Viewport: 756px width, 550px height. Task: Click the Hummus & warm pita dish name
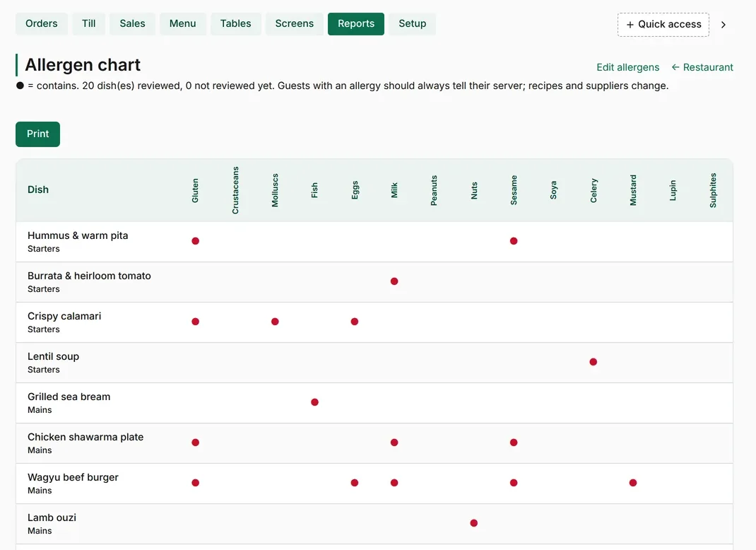[x=78, y=235]
